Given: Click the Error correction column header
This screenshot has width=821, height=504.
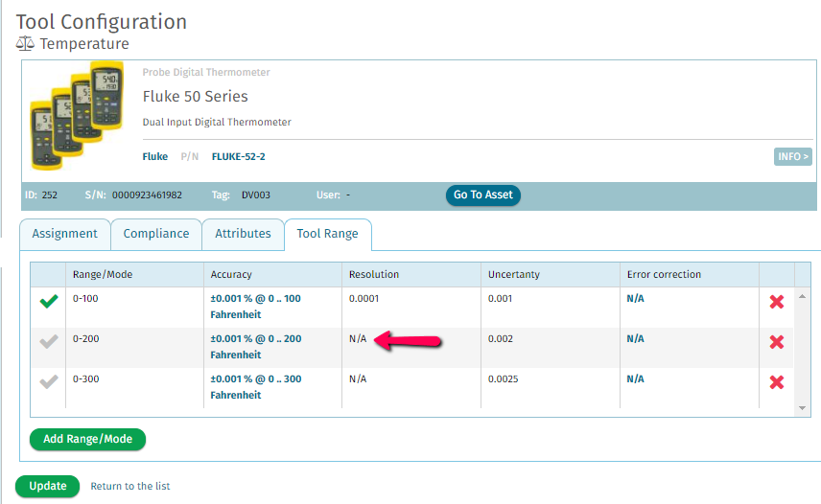Looking at the screenshot, I should coord(690,274).
